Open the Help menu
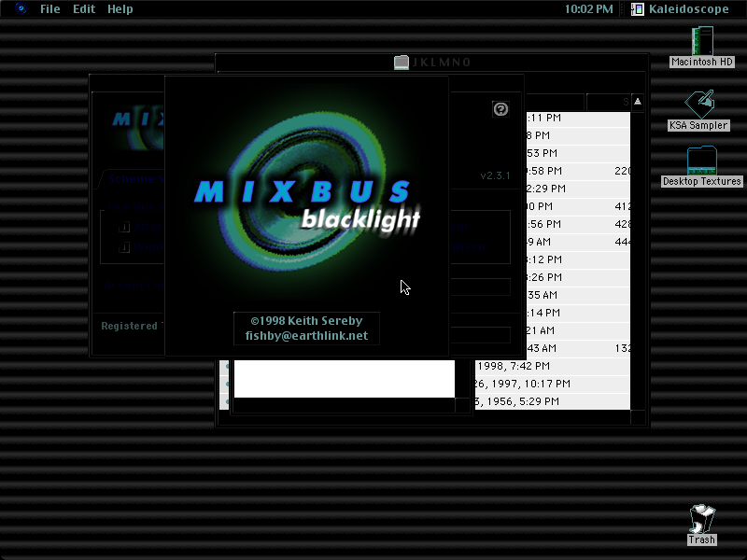 tap(120, 9)
